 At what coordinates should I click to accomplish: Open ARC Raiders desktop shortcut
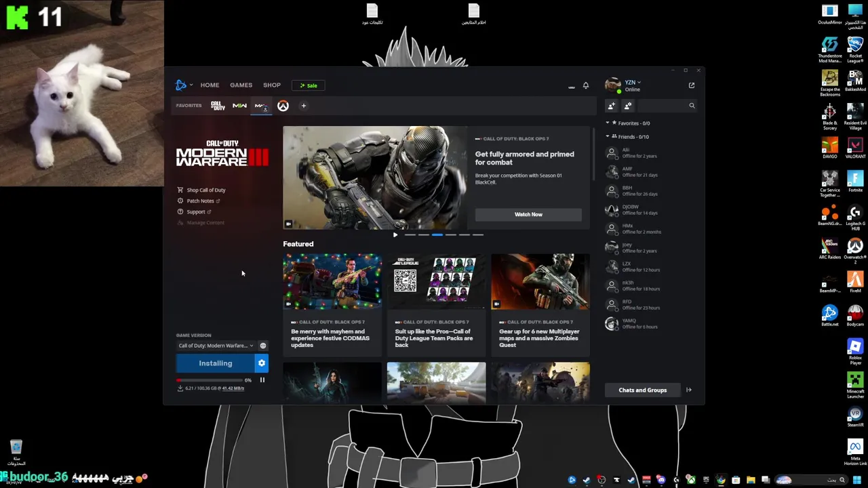pyautogui.click(x=830, y=249)
